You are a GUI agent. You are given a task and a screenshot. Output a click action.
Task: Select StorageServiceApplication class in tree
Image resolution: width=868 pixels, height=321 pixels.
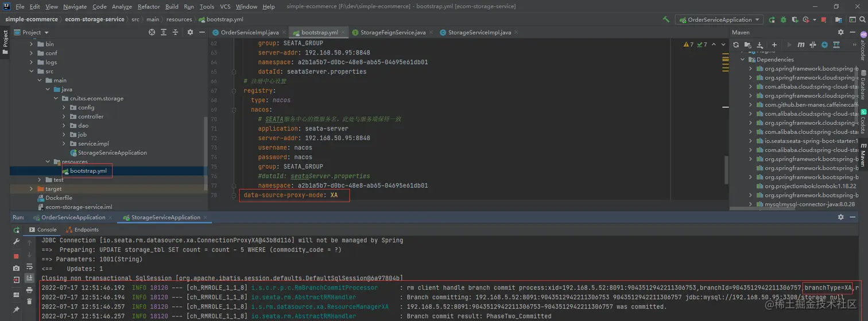108,153
